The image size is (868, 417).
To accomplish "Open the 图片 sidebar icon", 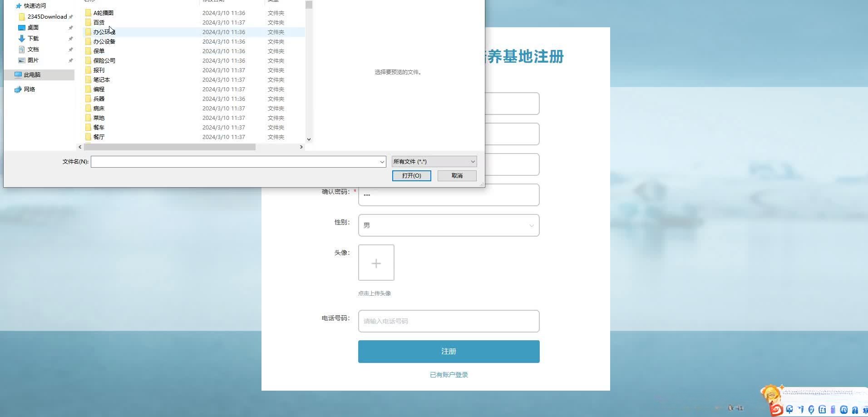I will click(x=33, y=60).
